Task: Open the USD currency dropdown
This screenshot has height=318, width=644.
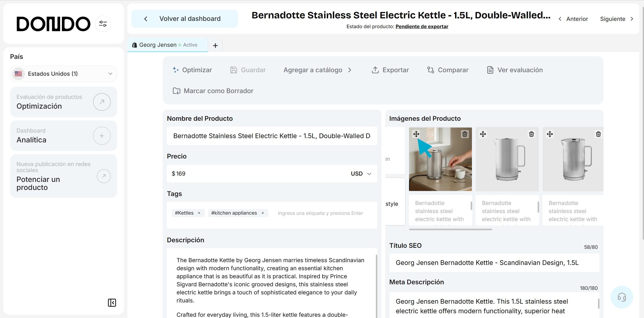Action: tap(361, 174)
